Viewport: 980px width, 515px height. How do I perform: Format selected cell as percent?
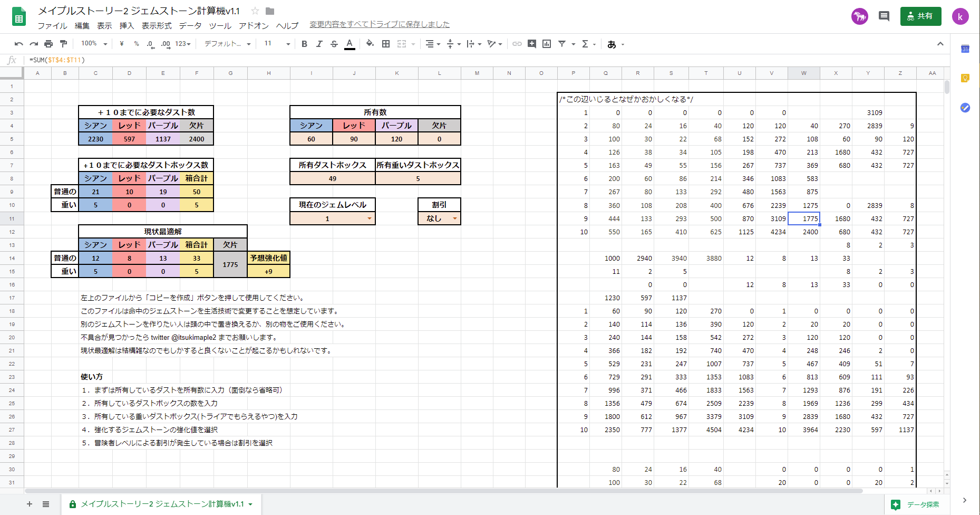point(137,44)
